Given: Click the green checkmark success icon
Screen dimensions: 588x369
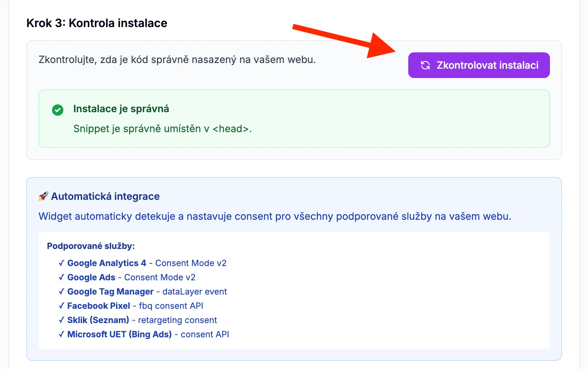Looking at the screenshot, I should [58, 110].
